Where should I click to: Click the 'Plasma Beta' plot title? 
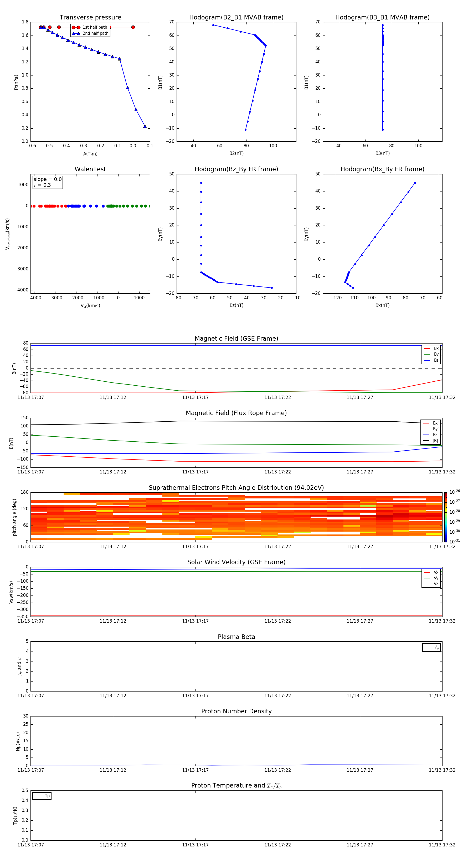click(236, 637)
